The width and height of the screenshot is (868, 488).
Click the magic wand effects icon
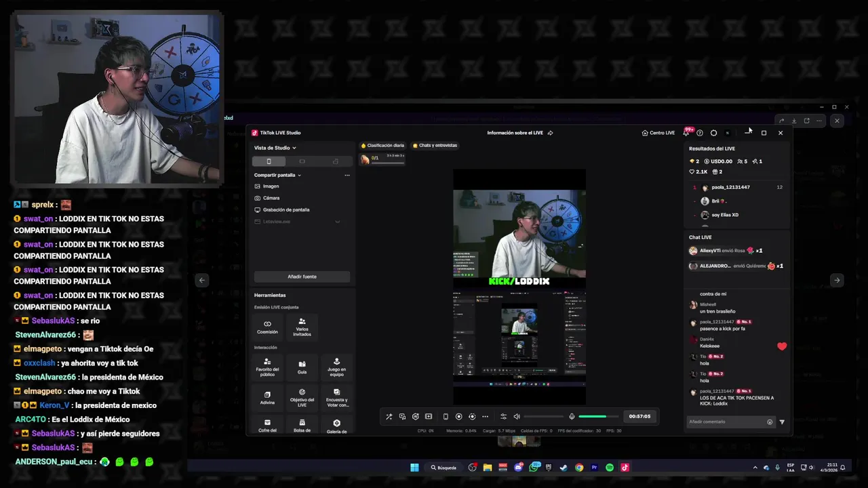[x=389, y=416]
